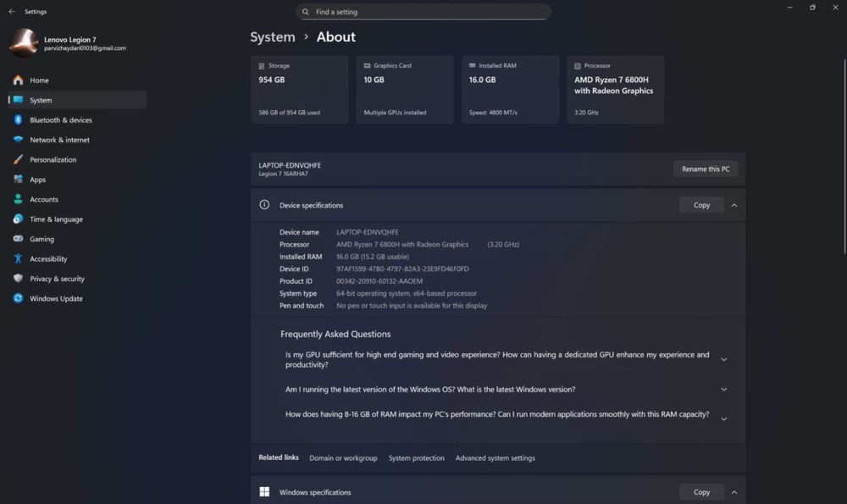Click the Installed RAM 16.0 GB value
Screen dimensions: 847x504
pos(372,257)
